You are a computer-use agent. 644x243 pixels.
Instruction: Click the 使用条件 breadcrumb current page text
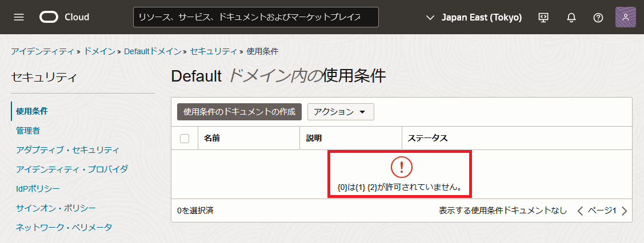[262, 52]
